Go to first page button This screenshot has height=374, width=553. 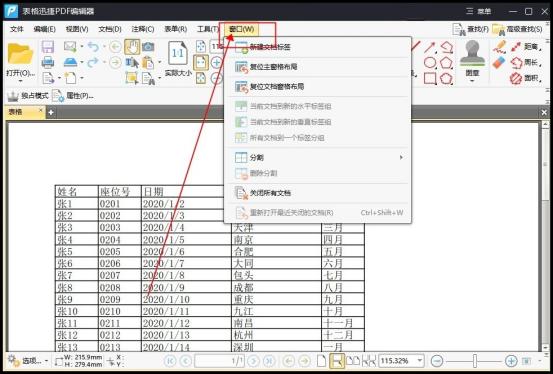point(171,361)
